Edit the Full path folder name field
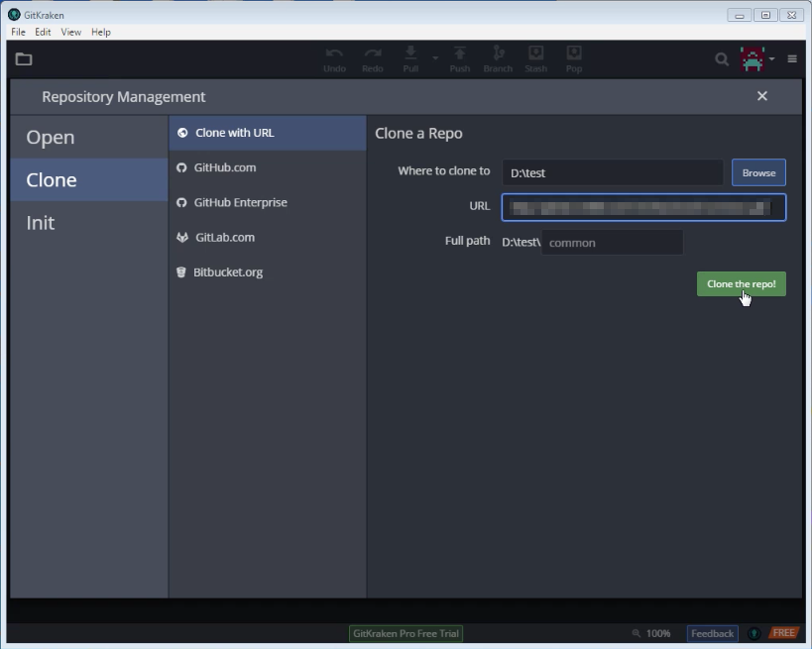Viewport: 812px width, 649px height. pos(612,243)
